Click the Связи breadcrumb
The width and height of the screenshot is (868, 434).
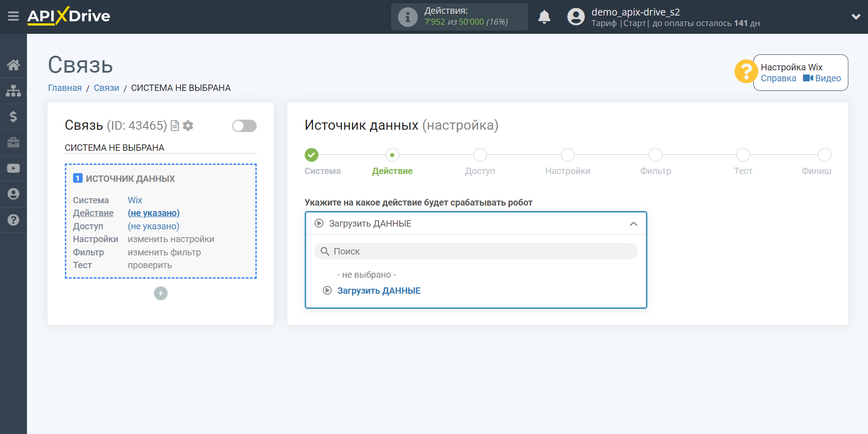106,88
